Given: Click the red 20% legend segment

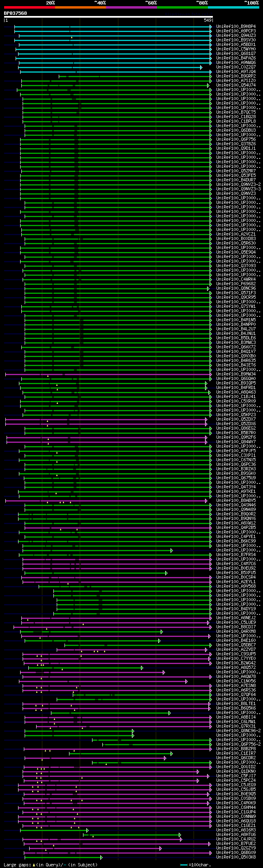Looking at the screenshot, I should [x=30, y=7].
